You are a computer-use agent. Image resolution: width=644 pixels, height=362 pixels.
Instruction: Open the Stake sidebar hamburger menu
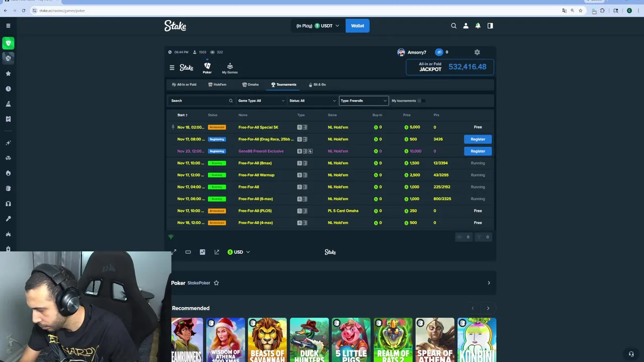(x=8, y=26)
